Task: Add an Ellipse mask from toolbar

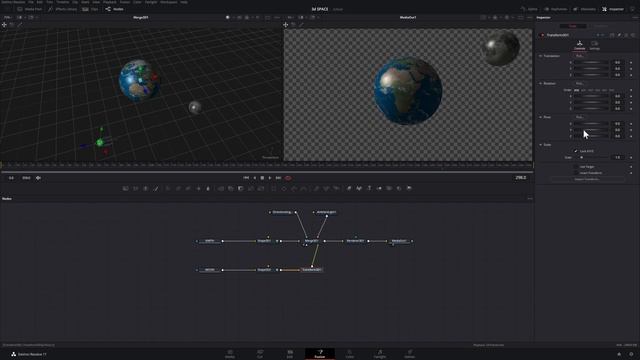Action: coord(284,188)
